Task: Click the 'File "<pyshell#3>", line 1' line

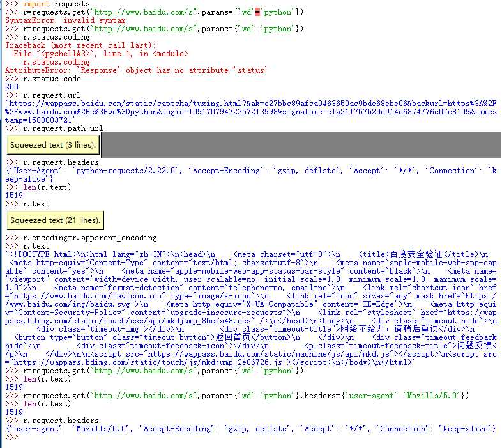Action: pyautogui.click(x=73, y=54)
